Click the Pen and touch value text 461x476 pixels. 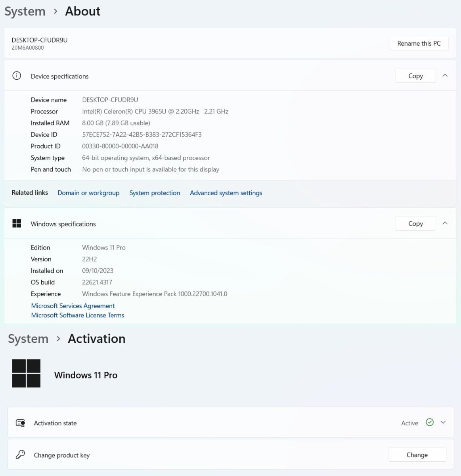pyautogui.click(x=151, y=169)
